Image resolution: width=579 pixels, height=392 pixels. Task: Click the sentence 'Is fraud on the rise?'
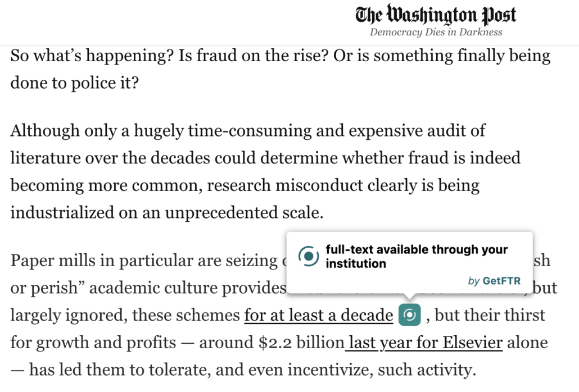click(x=254, y=56)
